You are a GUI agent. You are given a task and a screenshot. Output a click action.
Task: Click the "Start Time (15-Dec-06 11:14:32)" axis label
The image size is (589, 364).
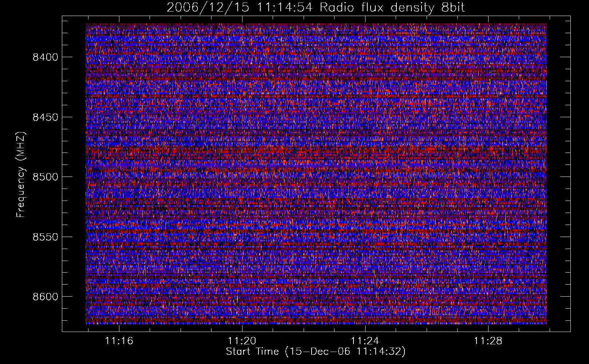[316, 352]
